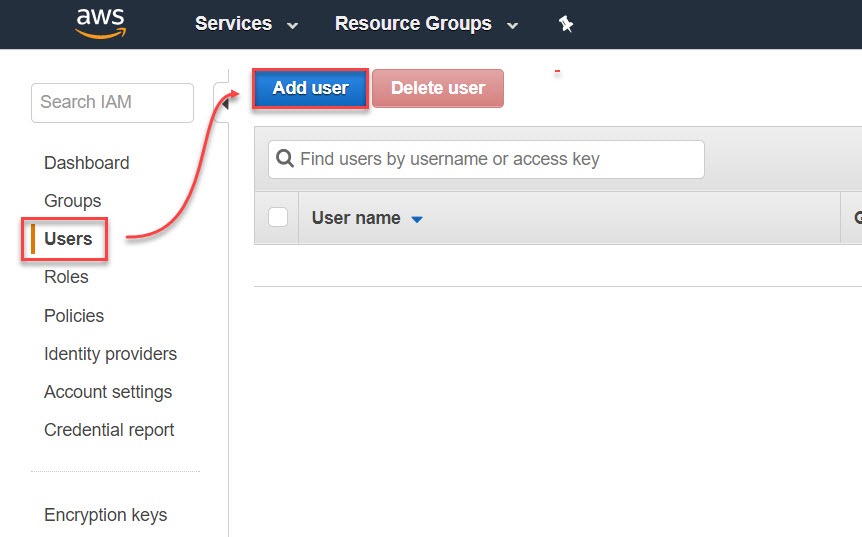Select Users in the sidebar
Viewport: 862px width, 537px height.
click(x=68, y=239)
